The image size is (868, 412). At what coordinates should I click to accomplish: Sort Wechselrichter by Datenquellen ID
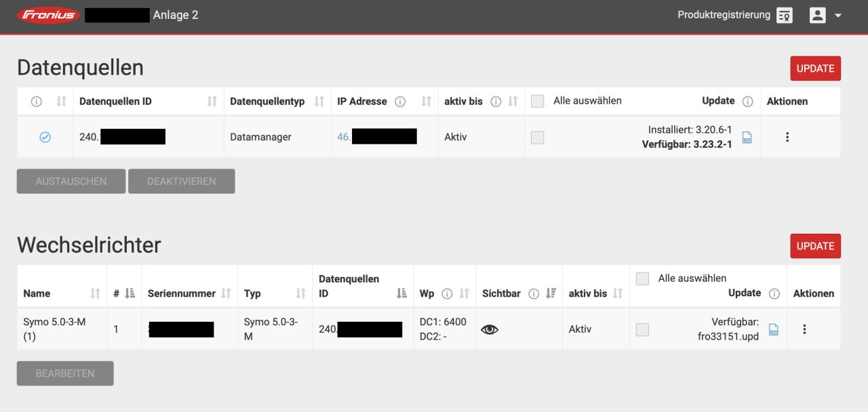[401, 293]
